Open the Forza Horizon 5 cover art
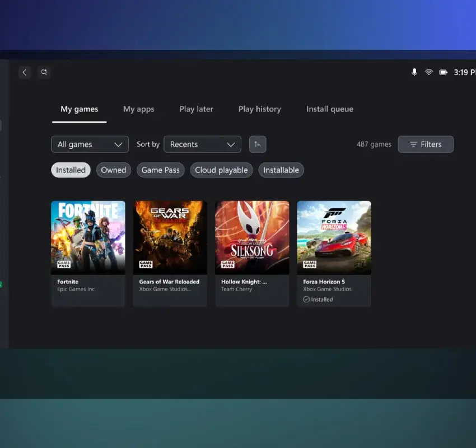The height and width of the screenshot is (448, 476). [x=334, y=237]
